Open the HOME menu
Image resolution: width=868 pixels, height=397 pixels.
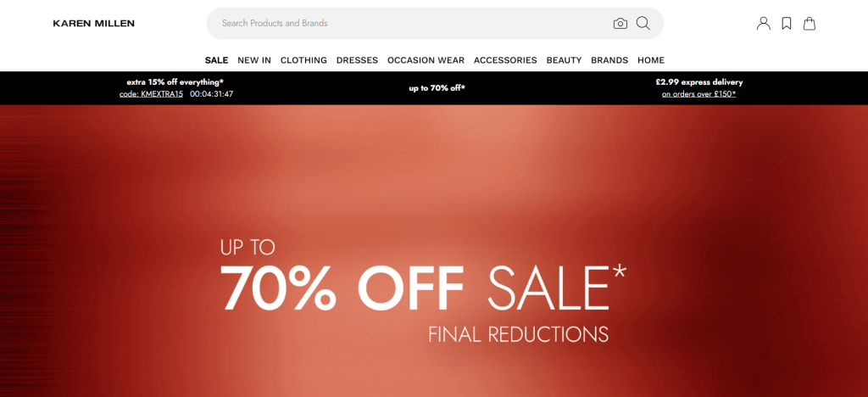[x=651, y=60]
